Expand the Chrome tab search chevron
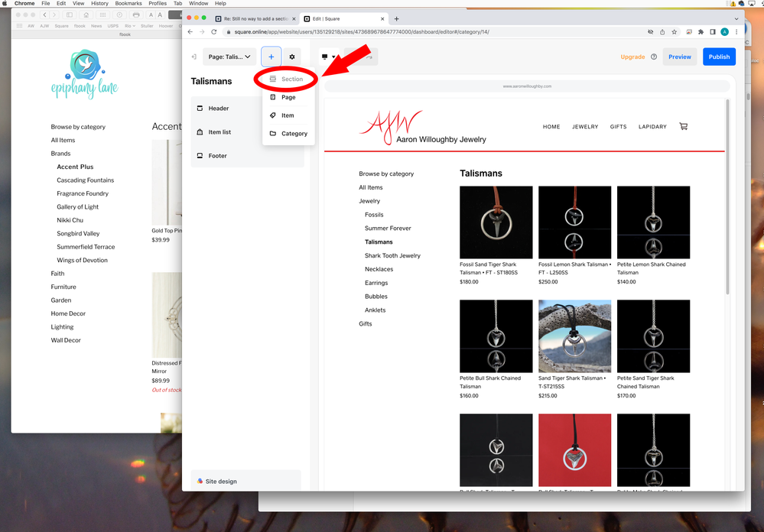 [x=736, y=18]
